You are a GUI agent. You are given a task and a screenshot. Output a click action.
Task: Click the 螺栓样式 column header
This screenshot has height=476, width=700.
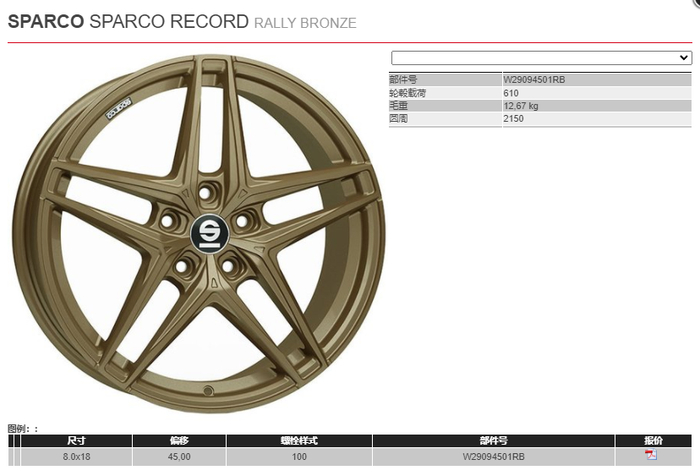(x=299, y=441)
